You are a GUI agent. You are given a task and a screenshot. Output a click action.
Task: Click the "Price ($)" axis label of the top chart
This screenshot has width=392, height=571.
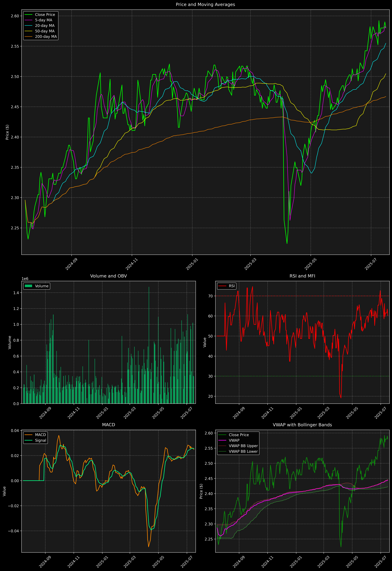point(7,132)
